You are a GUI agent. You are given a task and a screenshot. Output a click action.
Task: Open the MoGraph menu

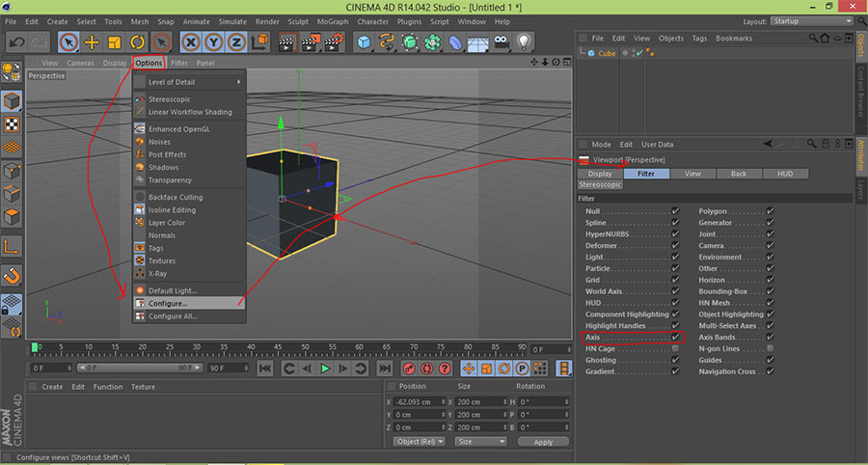(x=333, y=21)
